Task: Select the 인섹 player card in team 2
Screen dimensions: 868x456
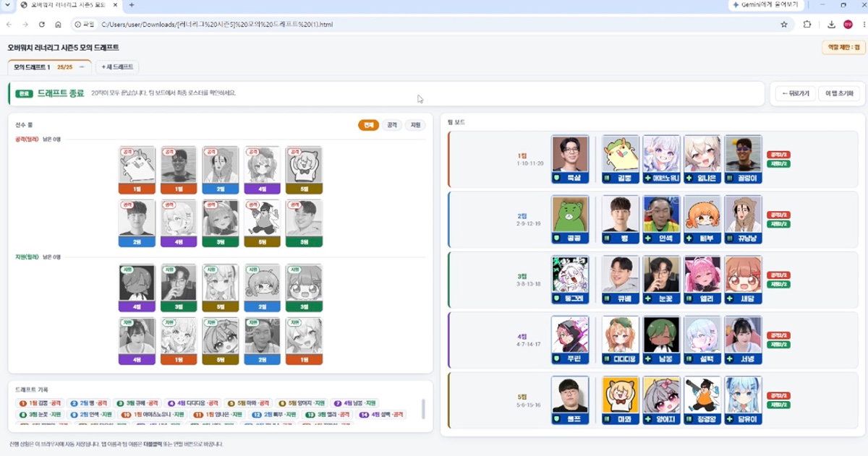Action: 661,220
